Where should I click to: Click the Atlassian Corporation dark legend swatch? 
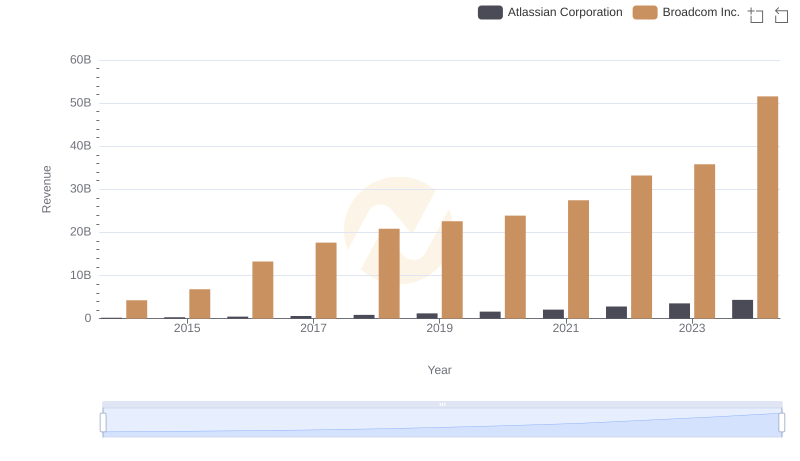pyautogui.click(x=490, y=12)
